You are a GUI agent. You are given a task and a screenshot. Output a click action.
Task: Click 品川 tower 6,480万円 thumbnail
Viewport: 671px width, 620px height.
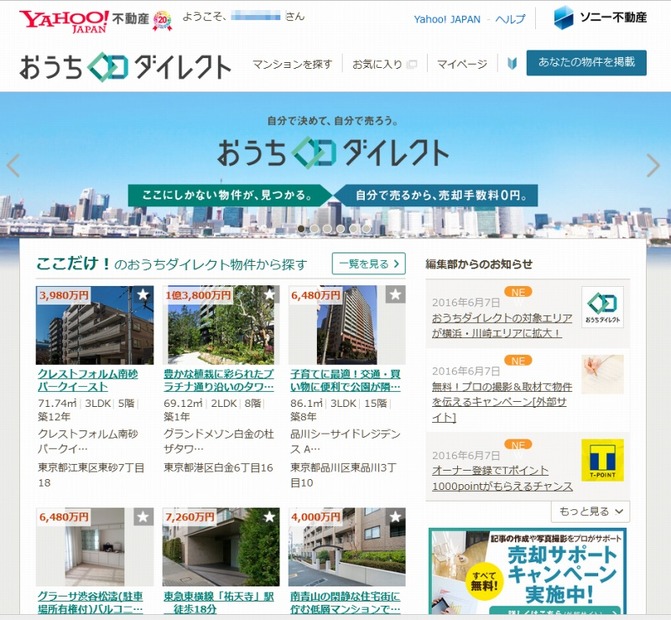[347, 325]
